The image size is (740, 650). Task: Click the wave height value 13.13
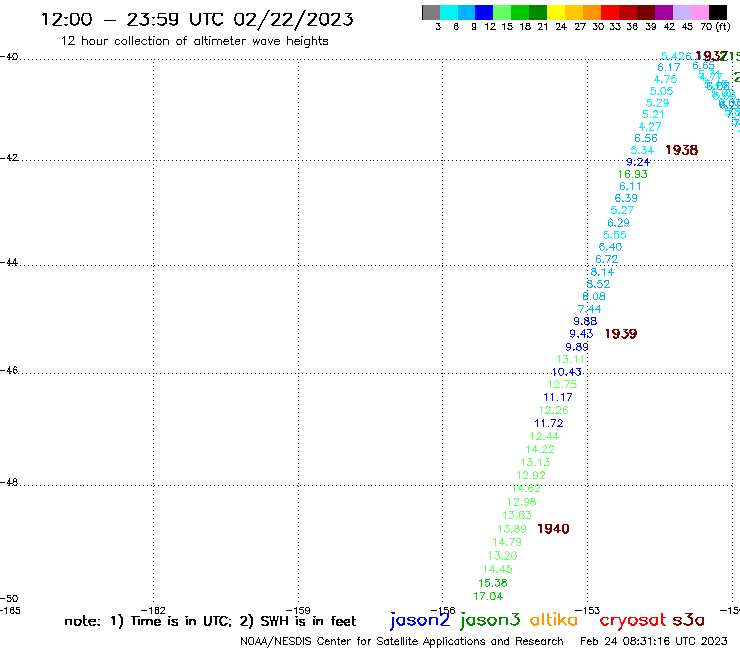pos(535,462)
